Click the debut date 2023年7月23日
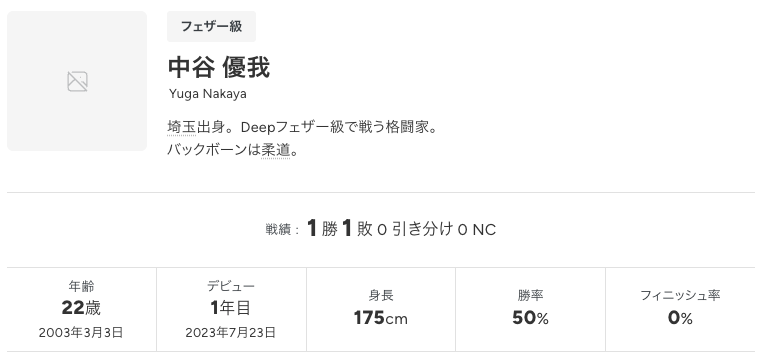Image resolution: width=773 pixels, height=363 pixels. (x=231, y=333)
